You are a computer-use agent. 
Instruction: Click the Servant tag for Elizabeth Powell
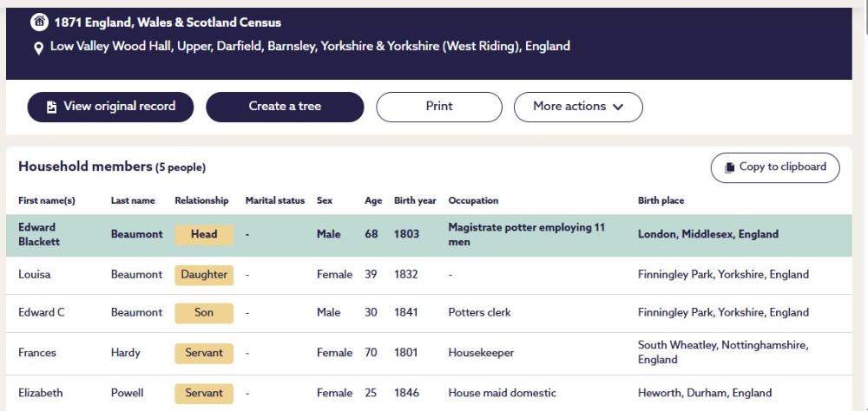click(204, 393)
